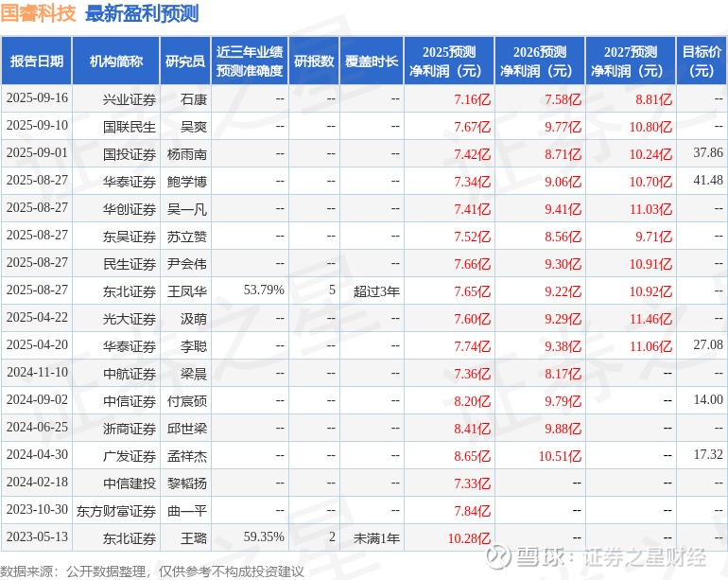Click coverage duration 超过3年
This screenshot has height=580, width=728.
[x=376, y=291]
